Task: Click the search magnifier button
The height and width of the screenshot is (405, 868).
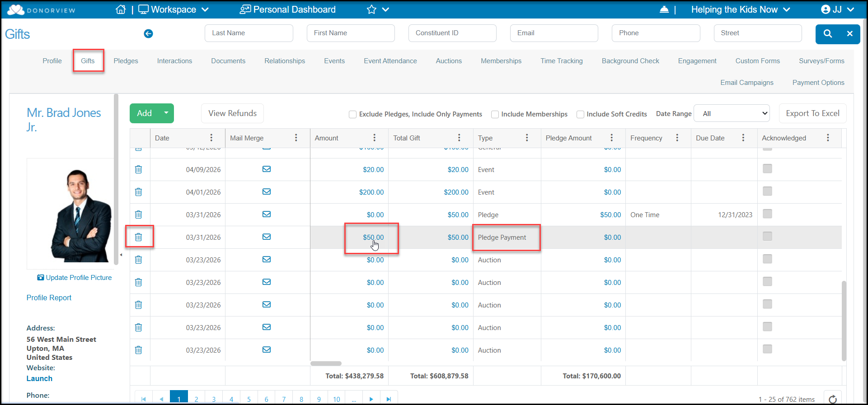Action: pyautogui.click(x=828, y=34)
